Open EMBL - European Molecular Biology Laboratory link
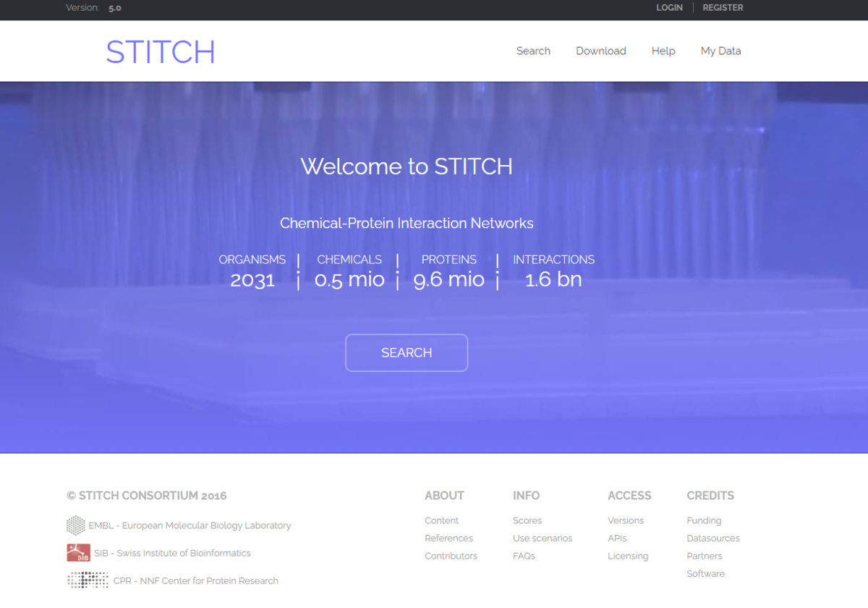This screenshot has height=608, width=868. click(x=190, y=525)
